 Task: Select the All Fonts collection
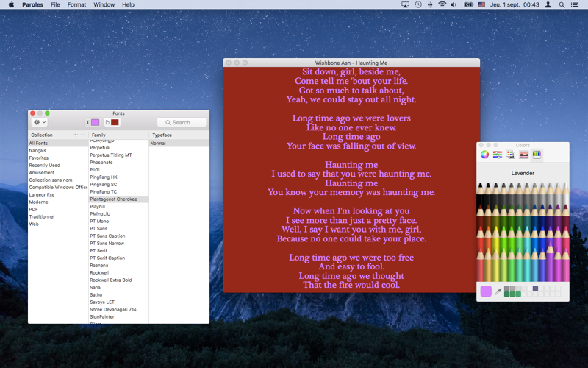pyautogui.click(x=58, y=143)
